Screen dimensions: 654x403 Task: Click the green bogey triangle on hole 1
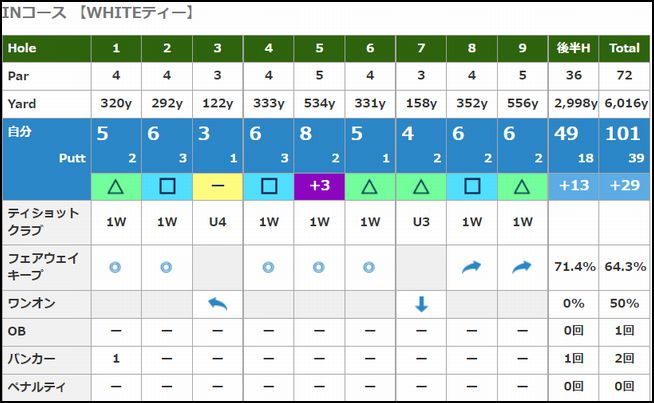pos(116,185)
